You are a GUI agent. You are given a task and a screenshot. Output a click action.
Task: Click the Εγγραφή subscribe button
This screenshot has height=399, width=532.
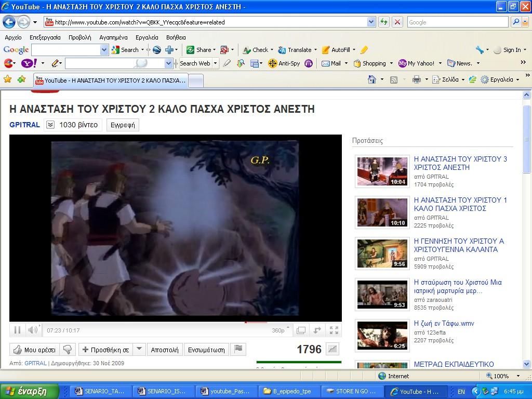tap(123, 125)
